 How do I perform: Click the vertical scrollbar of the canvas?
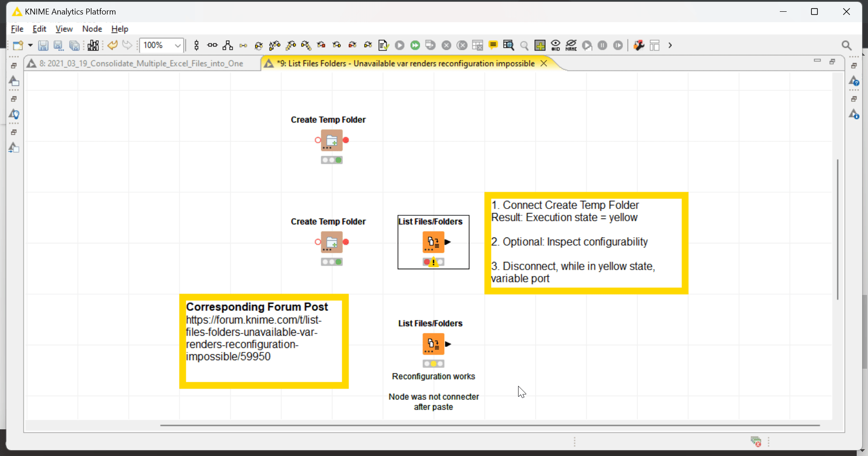point(838,229)
